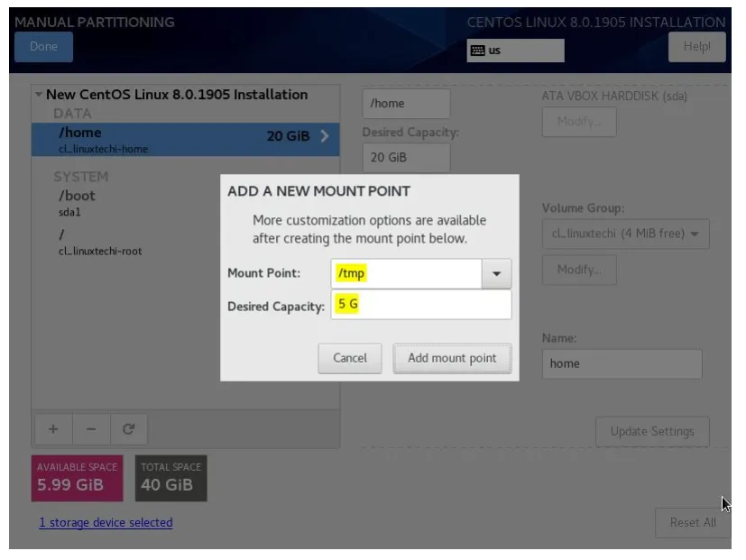Click the Mount Point /tmp field

tap(406, 273)
